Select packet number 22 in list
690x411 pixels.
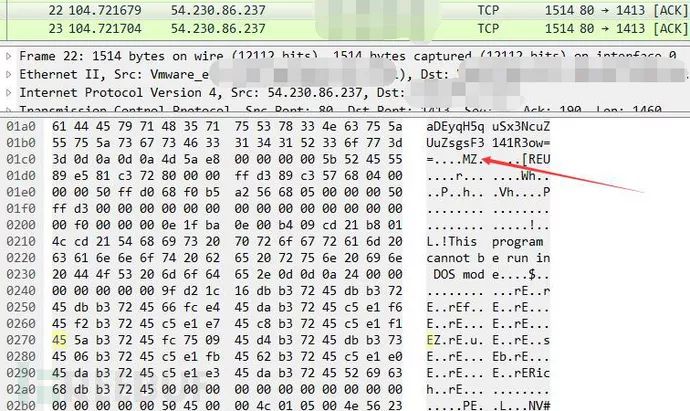pos(345,10)
